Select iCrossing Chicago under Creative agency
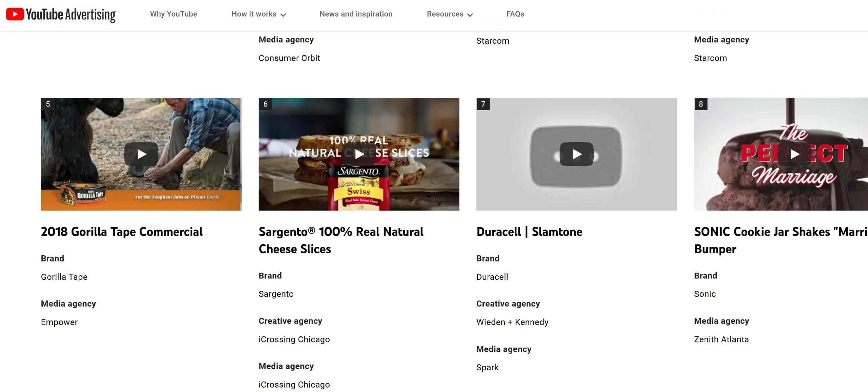Viewport: 868px width, 392px height. 294,339
